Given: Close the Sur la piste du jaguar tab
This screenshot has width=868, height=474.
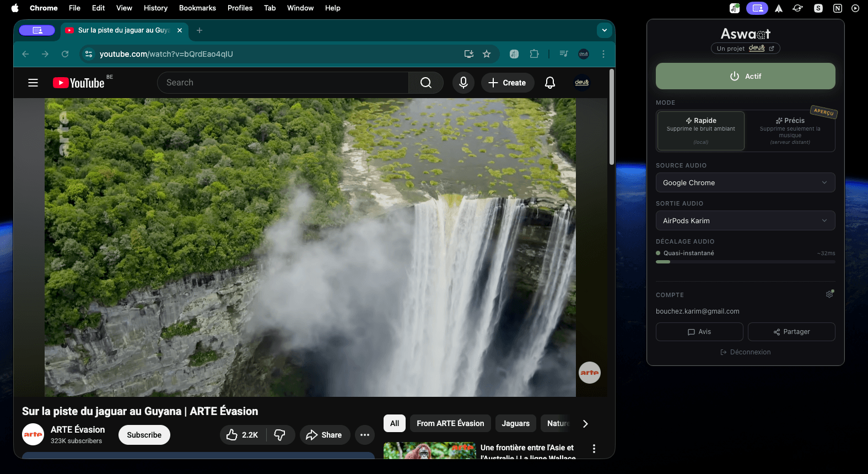Looking at the screenshot, I should [x=180, y=30].
